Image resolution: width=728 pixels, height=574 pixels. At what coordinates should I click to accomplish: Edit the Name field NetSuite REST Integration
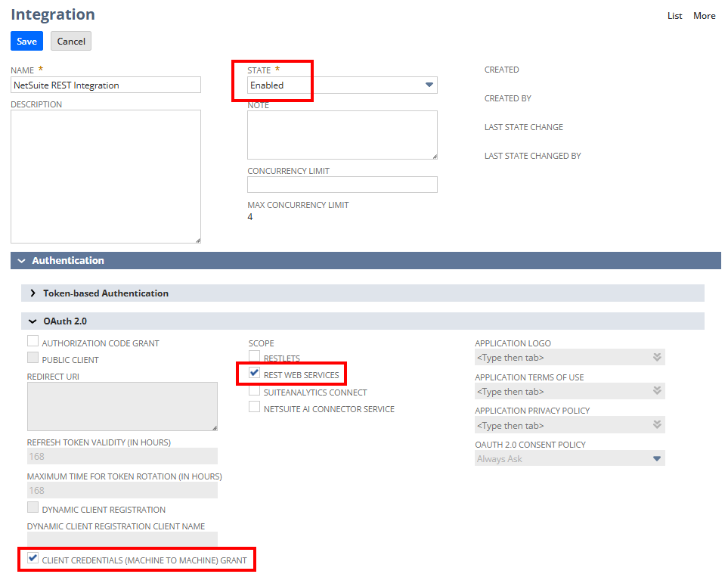(106, 85)
